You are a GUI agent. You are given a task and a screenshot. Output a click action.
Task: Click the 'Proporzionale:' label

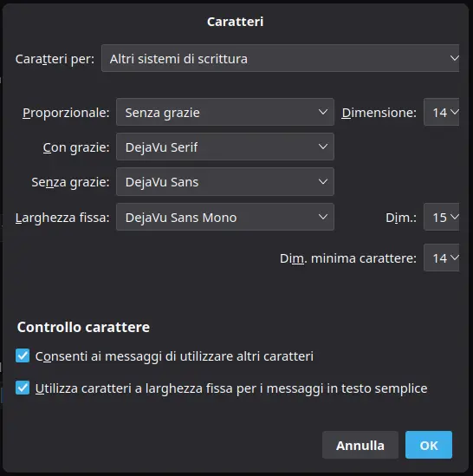coord(66,113)
